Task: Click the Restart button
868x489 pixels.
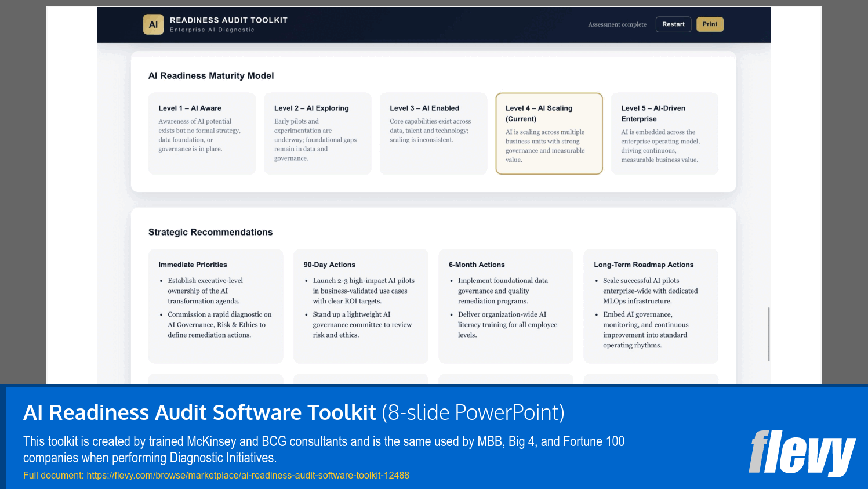Action: [x=673, y=24]
